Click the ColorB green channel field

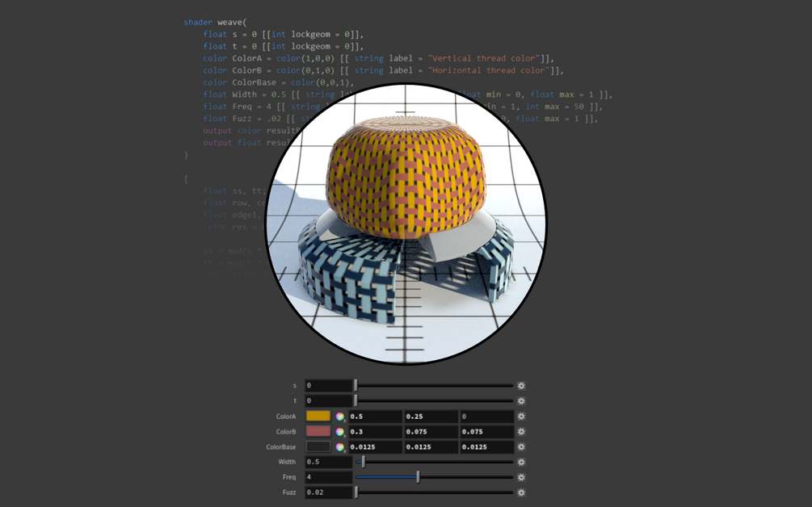pos(431,431)
